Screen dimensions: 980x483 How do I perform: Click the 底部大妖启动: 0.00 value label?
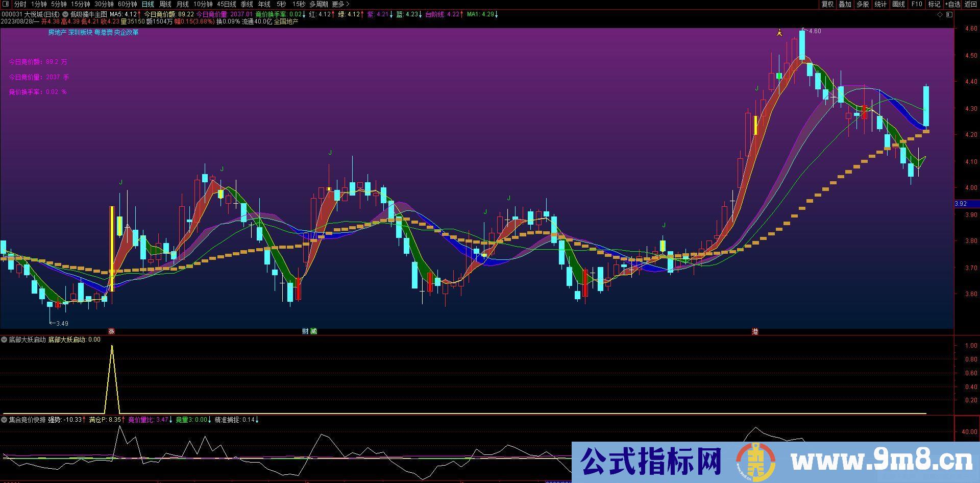[75, 340]
